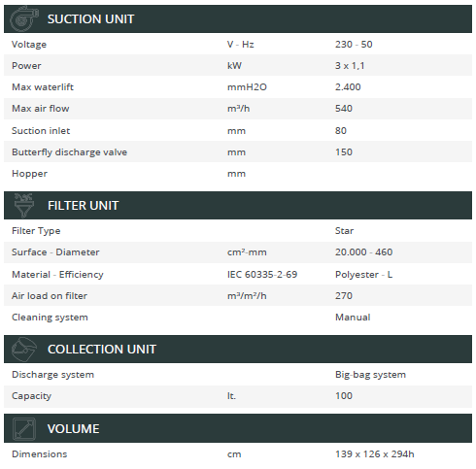The width and height of the screenshot is (476, 469).
Task: Click the Manual cleaning system value
Action: pos(353,318)
